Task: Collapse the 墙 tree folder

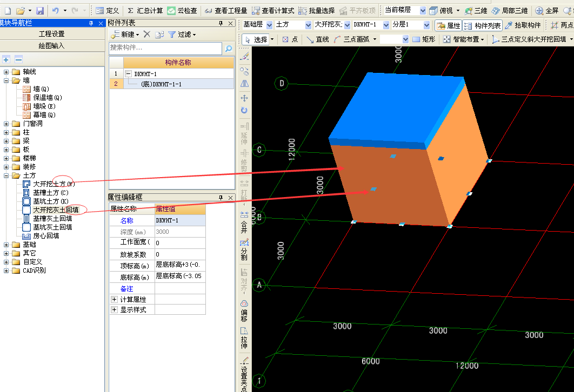Action: (6, 80)
